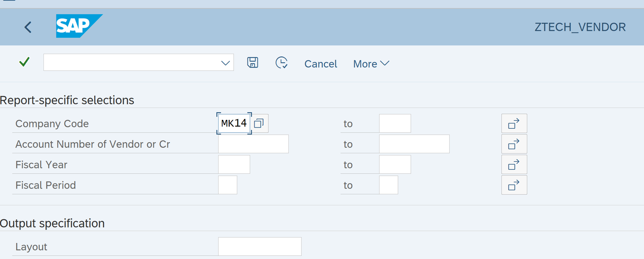Open multiple selection for Company Code
This screenshot has height=259, width=644.
click(x=514, y=123)
